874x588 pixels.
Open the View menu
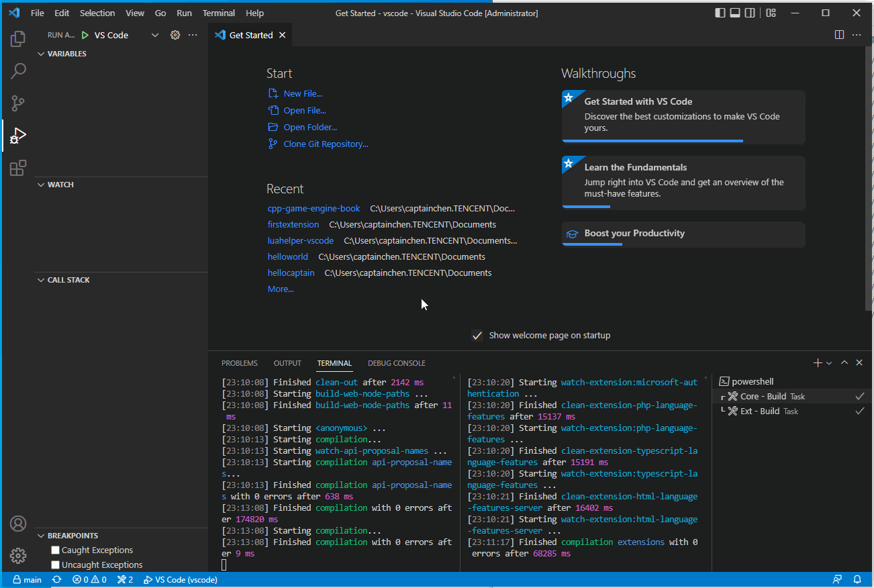pos(135,13)
